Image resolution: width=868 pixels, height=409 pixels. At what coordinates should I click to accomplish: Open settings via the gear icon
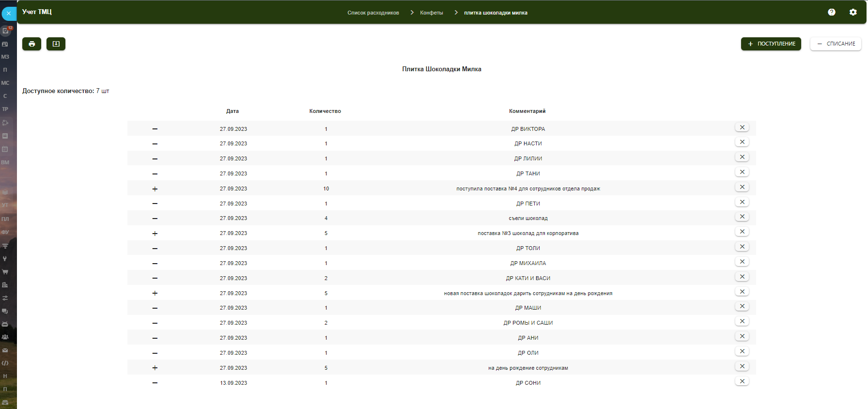853,12
